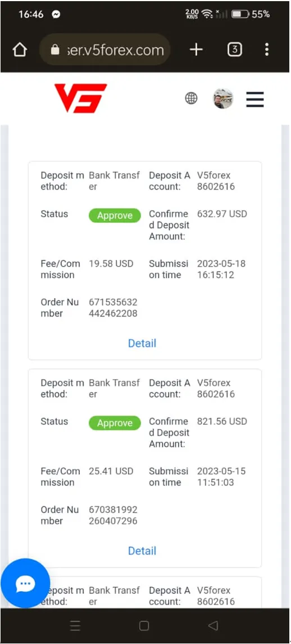Tap the user profile avatar
291x644 pixels.
coord(223,98)
